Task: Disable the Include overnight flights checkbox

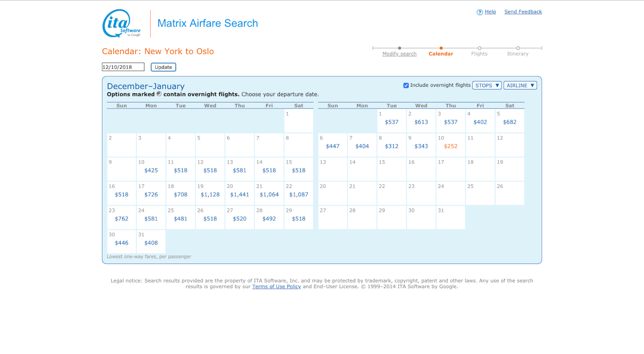Action: tap(406, 85)
